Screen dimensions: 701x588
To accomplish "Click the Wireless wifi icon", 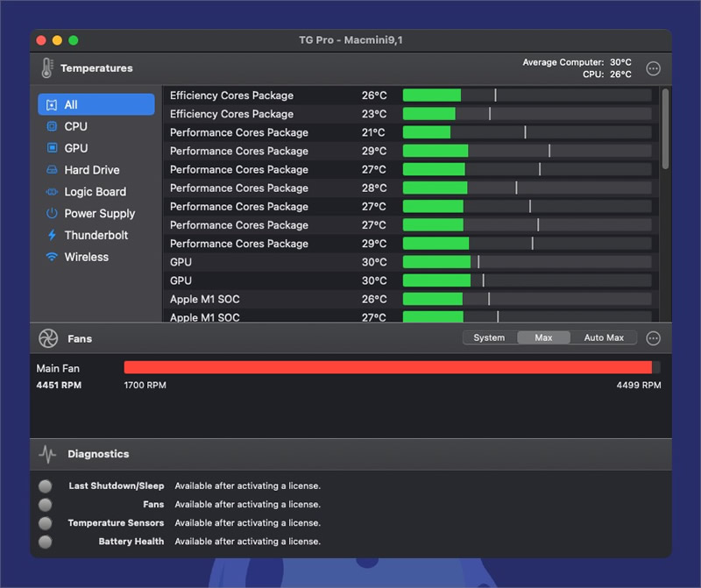I will (x=52, y=257).
